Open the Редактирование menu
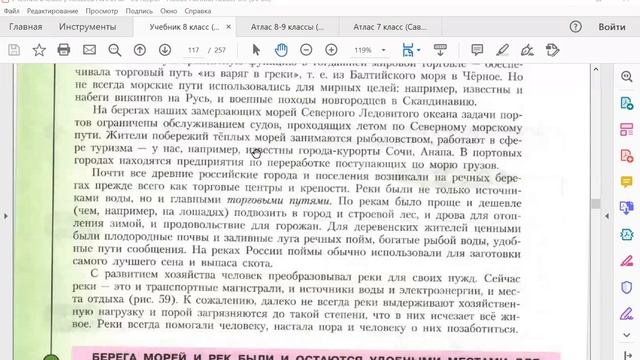This screenshot has height=360, width=640. 52,11
